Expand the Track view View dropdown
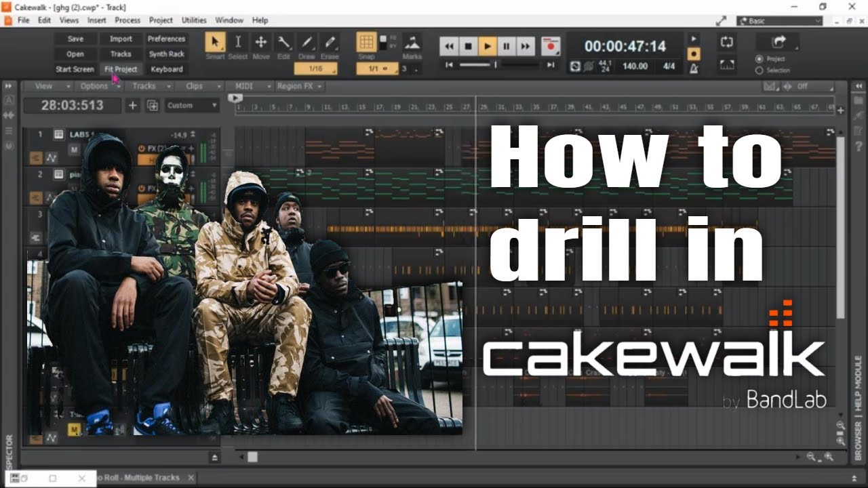The width and height of the screenshot is (868, 488). (x=49, y=86)
